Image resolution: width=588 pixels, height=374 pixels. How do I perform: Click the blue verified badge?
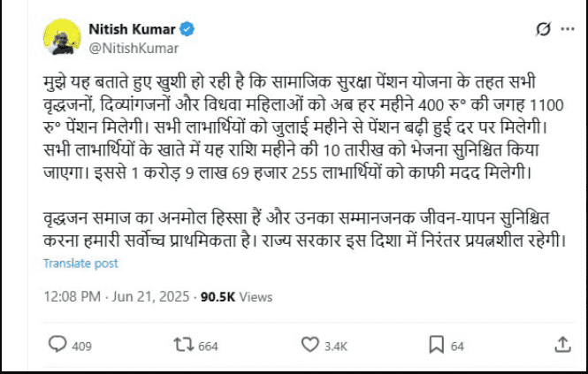point(188,30)
